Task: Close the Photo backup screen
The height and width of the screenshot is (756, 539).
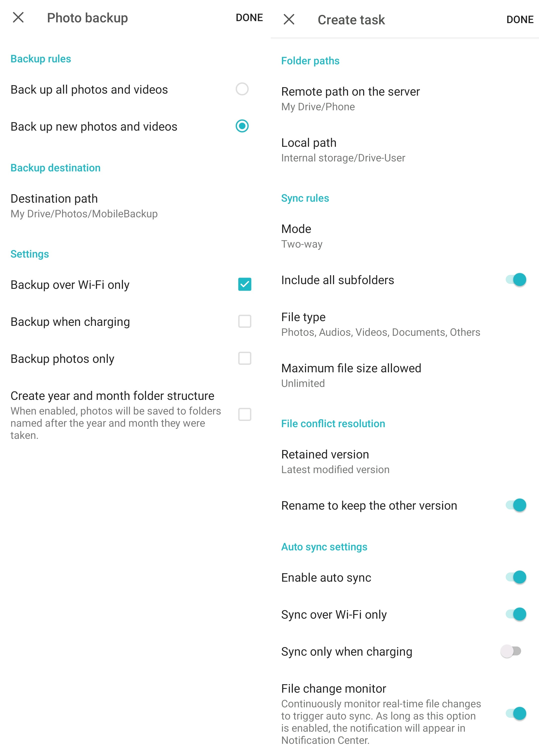Action: (x=18, y=17)
